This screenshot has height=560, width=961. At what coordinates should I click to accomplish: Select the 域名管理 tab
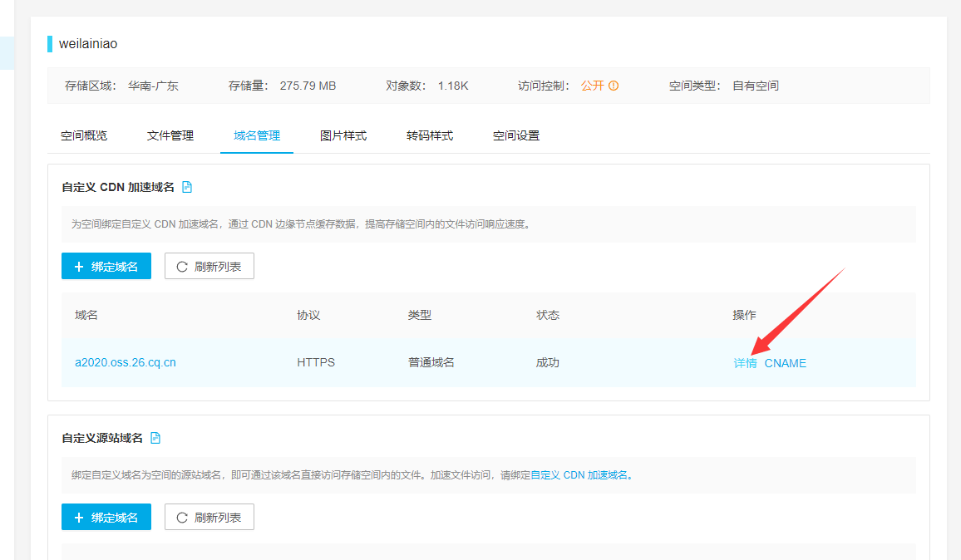coord(257,135)
